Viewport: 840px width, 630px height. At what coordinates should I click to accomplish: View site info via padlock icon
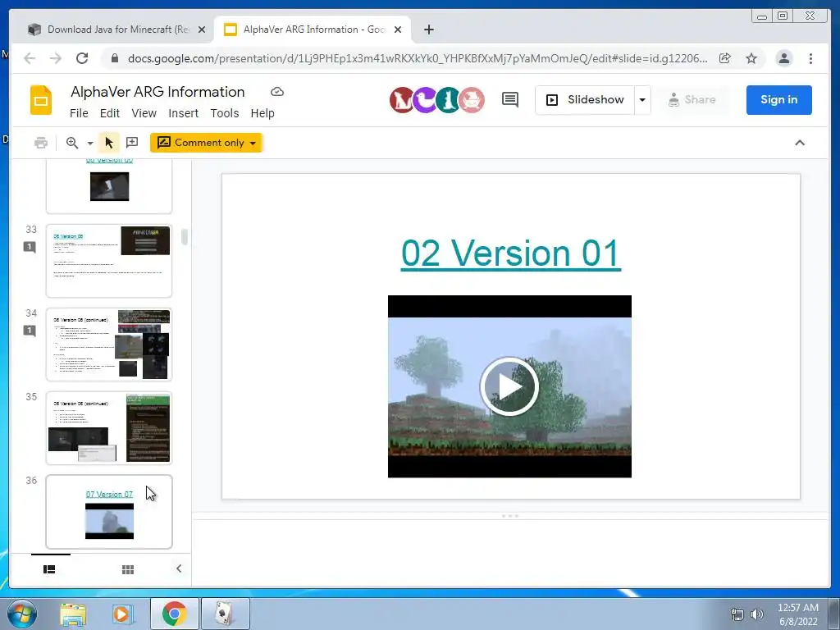(x=114, y=58)
